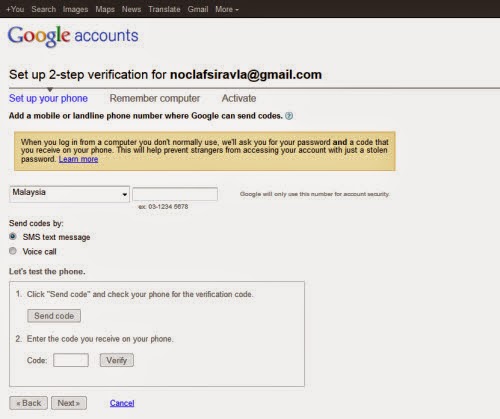Select Voice call option
The image size is (500, 419).
click(x=13, y=251)
